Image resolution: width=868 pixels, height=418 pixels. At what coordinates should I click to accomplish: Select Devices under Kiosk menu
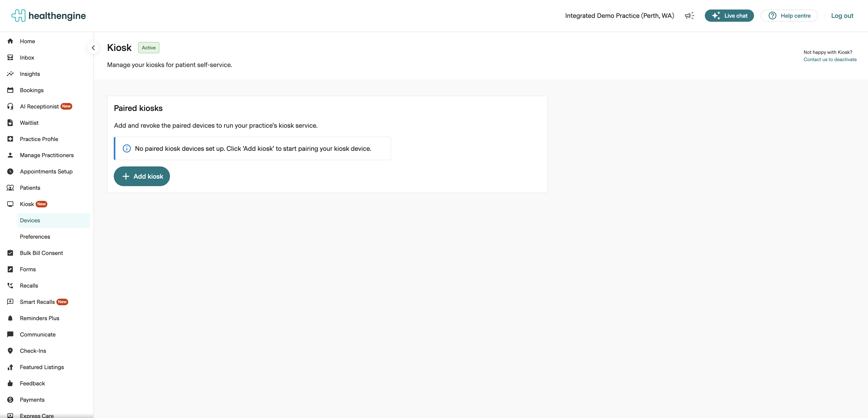pyautogui.click(x=53, y=221)
